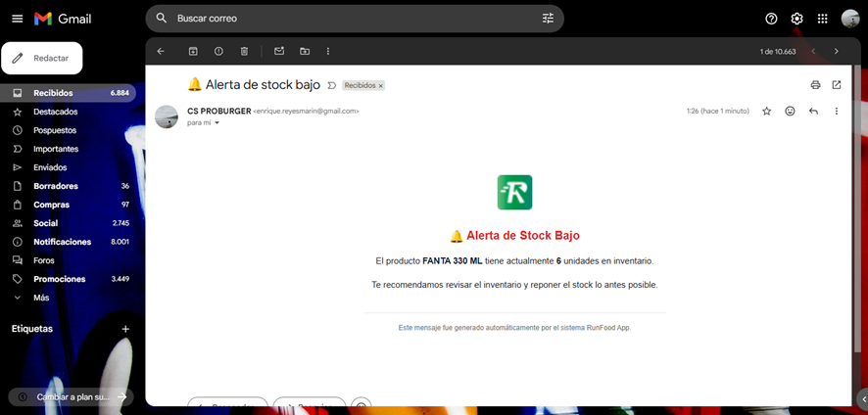868x415 pixels.
Task: Archive this email
Action: coord(193,51)
